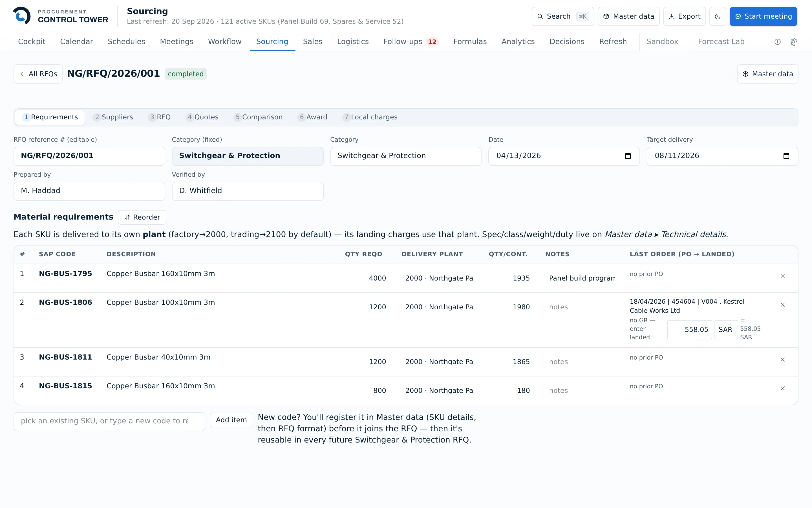Select step 1 Requirements
This screenshot has width=812, height=508.
pos(50,117)
